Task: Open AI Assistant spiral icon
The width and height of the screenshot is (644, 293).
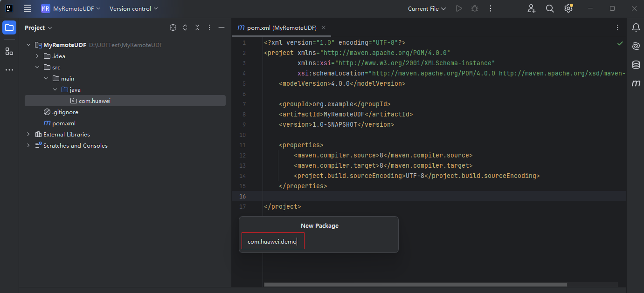Action: (x=636, y=46)
